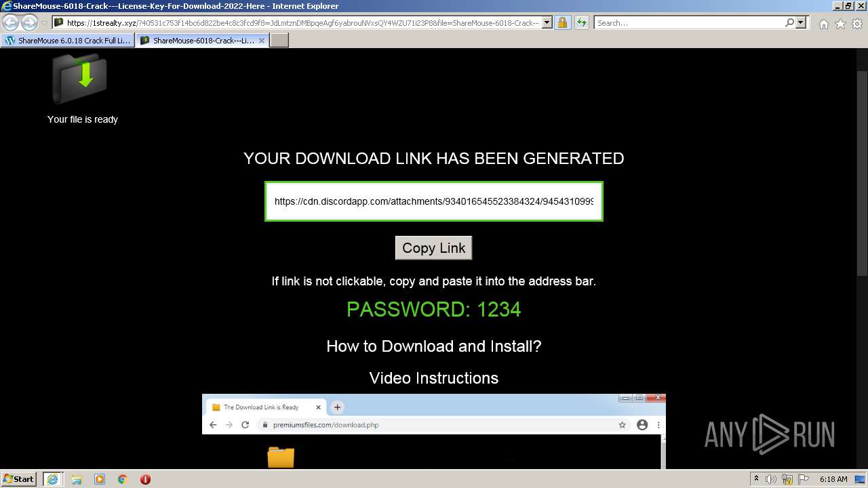The height and width of the screenshot is (488, 868).
Task: Close the ShareMouse-6018-Crack tab
Action: tap(262, 41)
